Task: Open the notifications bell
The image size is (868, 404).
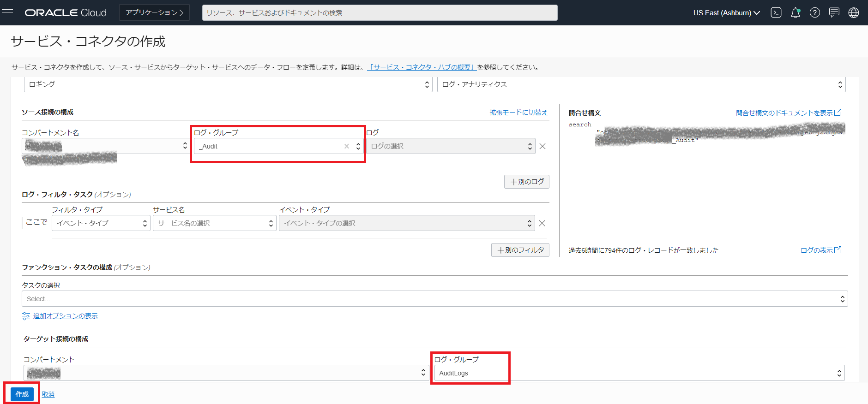Action: (795, 12)
